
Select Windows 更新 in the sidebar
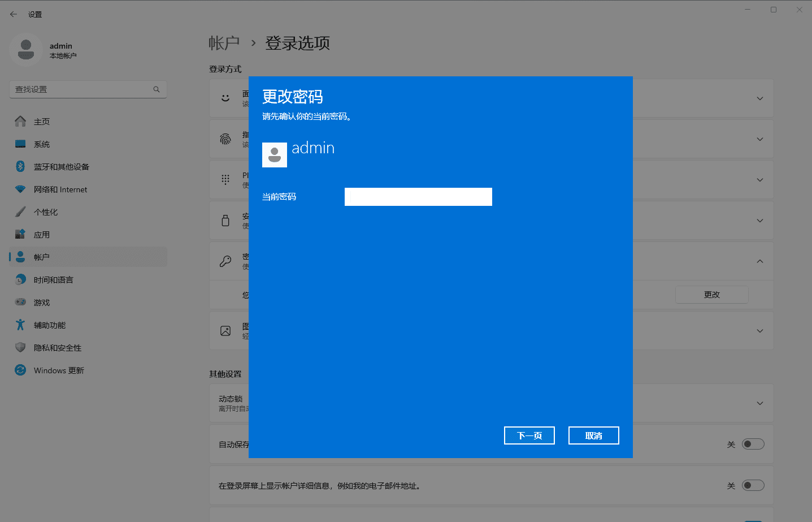point(88,370)
